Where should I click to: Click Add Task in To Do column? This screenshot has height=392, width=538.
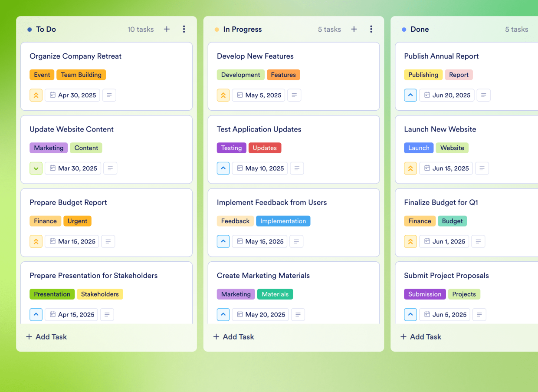(x=46, y=336)
